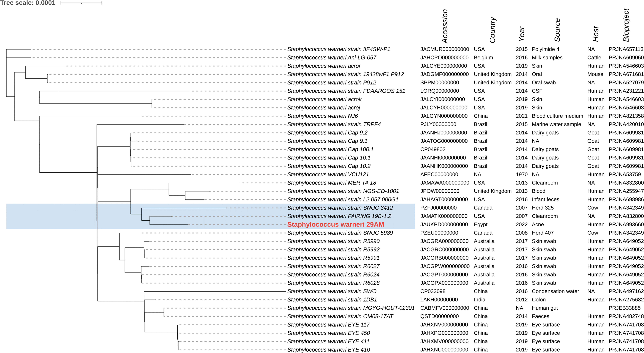This screenshot has height=353, width=644.
Task: Select the Accession column header
Action: 445,26
